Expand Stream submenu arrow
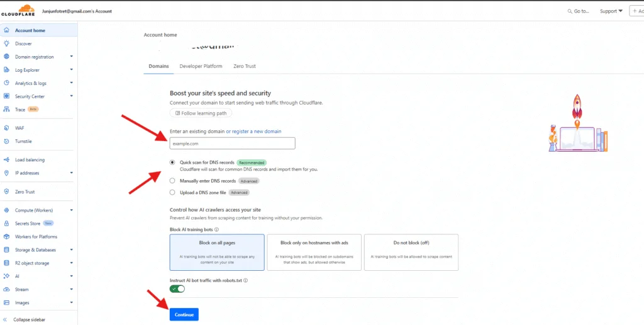Viewport: 644px width, 325px height. [72, 289]
